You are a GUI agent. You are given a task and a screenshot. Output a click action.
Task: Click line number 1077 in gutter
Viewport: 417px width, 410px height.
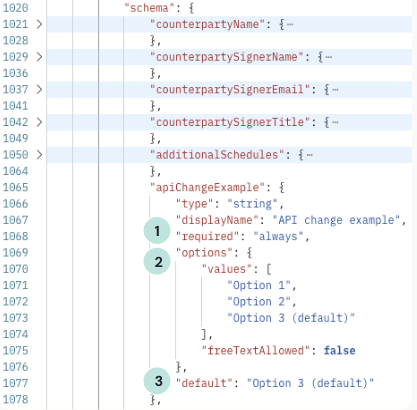[x=15, y=383]
